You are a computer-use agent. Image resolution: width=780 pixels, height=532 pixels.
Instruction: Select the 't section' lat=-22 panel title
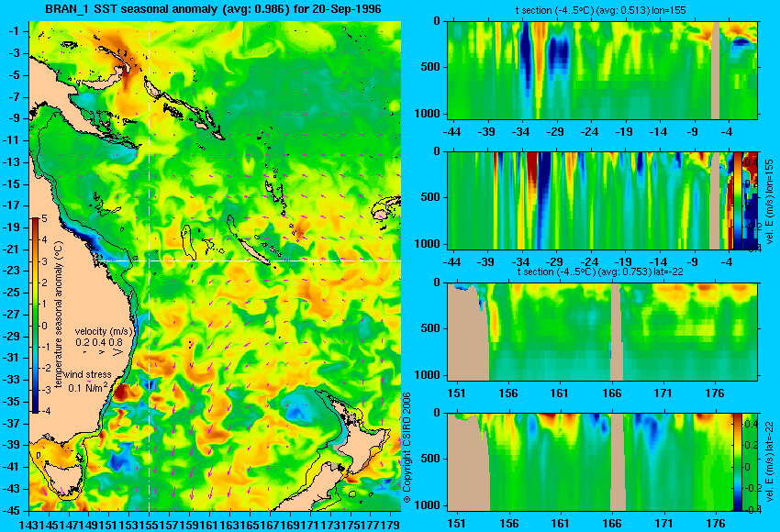(x=600, y=272)
